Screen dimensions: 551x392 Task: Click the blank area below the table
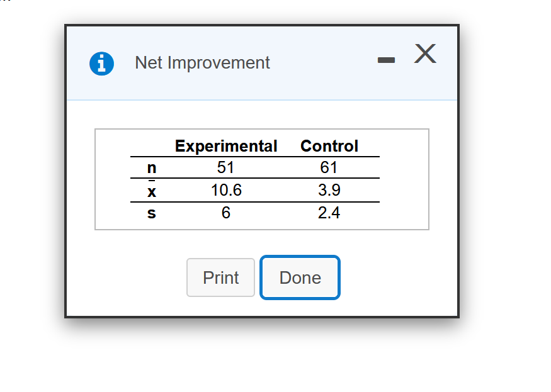(x=262, y=244)
